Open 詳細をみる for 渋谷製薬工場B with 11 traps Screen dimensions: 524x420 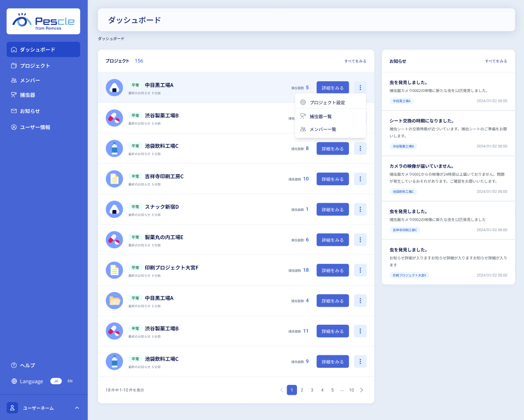pyautogui.click(x=333, y=331)
